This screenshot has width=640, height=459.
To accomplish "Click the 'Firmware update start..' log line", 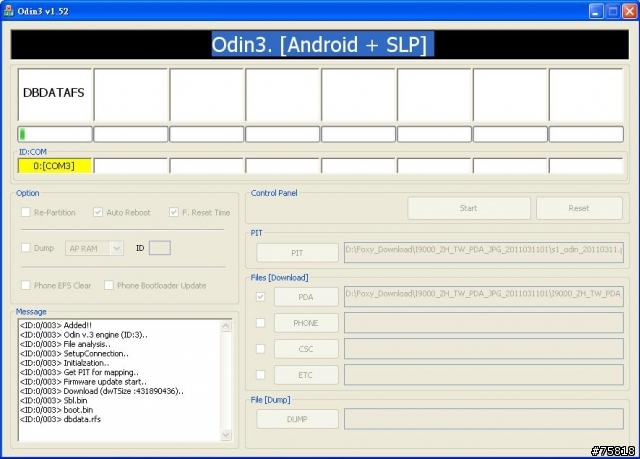I will (83, 381).
